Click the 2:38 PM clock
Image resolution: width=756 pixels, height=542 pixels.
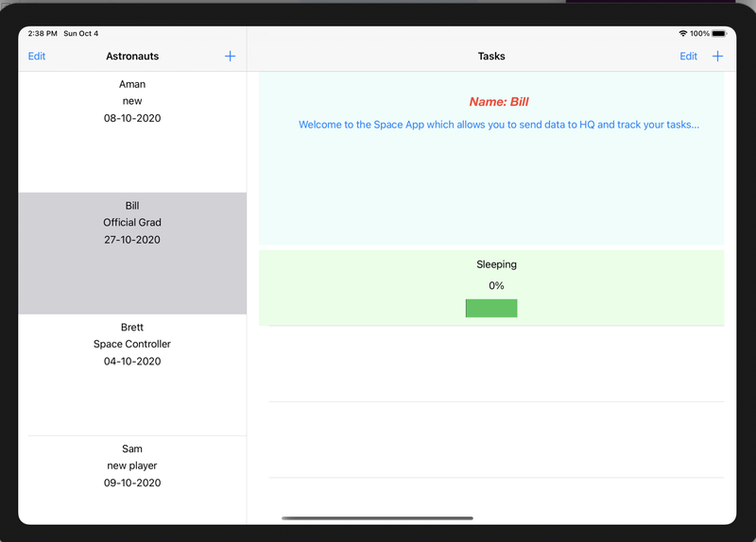[x=43, y=33]
